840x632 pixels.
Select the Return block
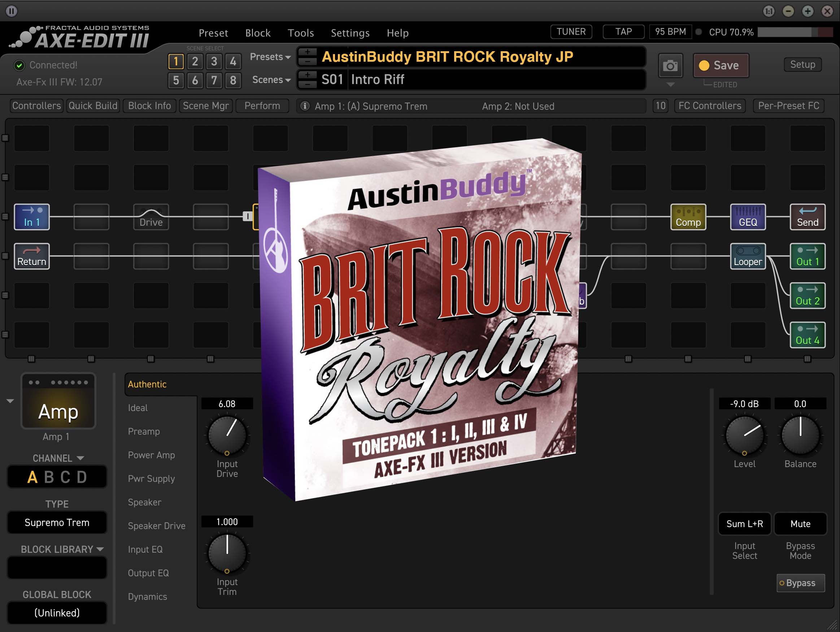pos(32,256)
